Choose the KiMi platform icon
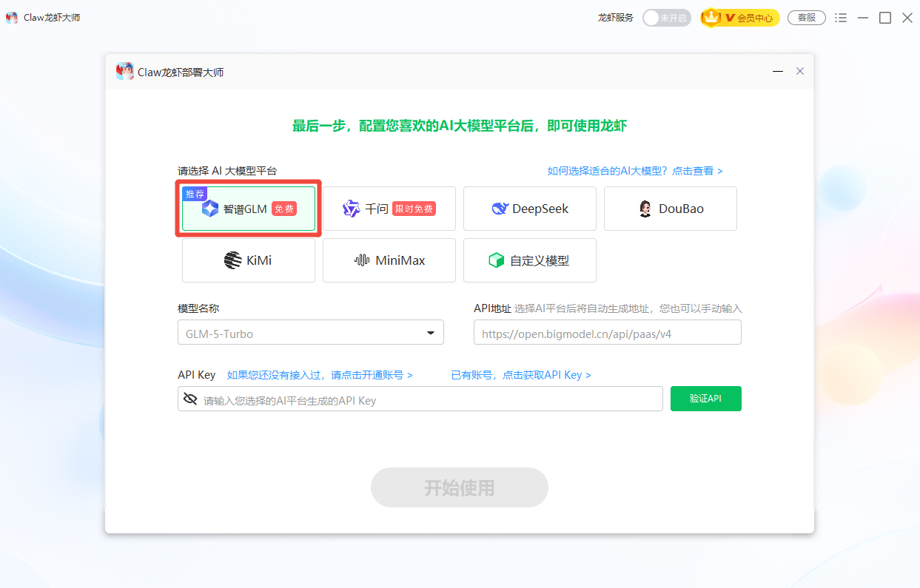Image resolution: width=920 pixels, height=588 pixels. tap(231, 260)
